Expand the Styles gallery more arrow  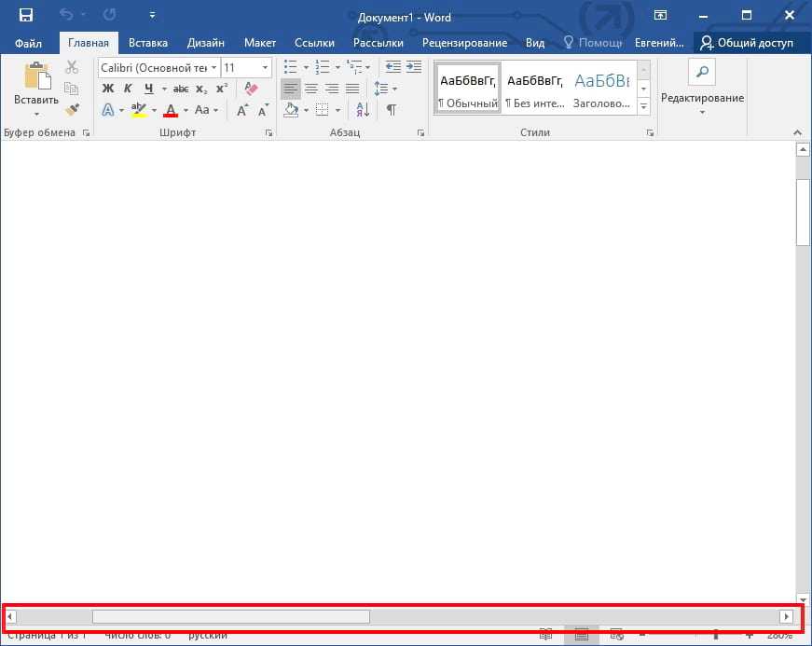(x=643, y=107)
